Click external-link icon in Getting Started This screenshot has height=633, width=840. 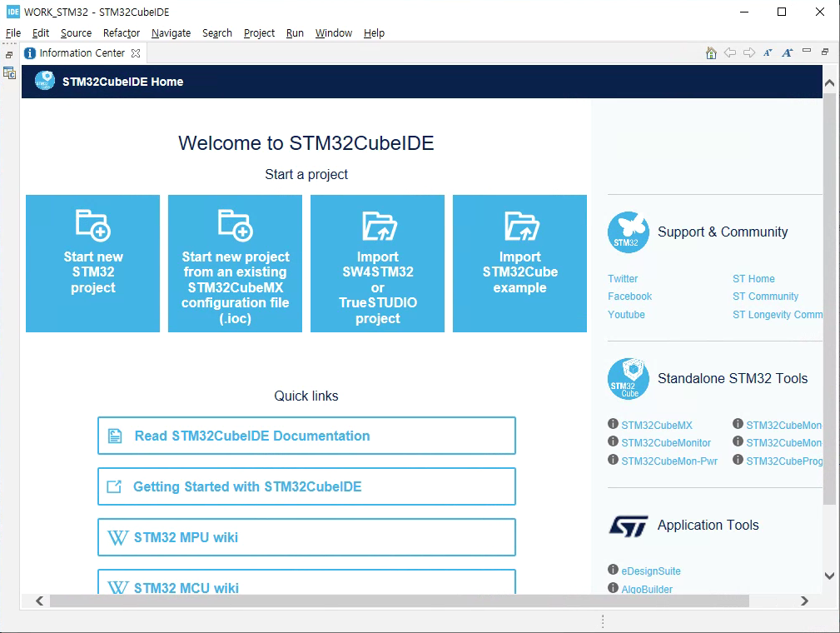(114, 486)
